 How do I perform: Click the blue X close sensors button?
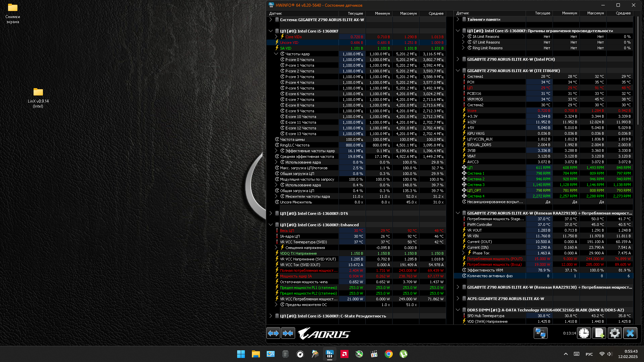tap(630, 333)
